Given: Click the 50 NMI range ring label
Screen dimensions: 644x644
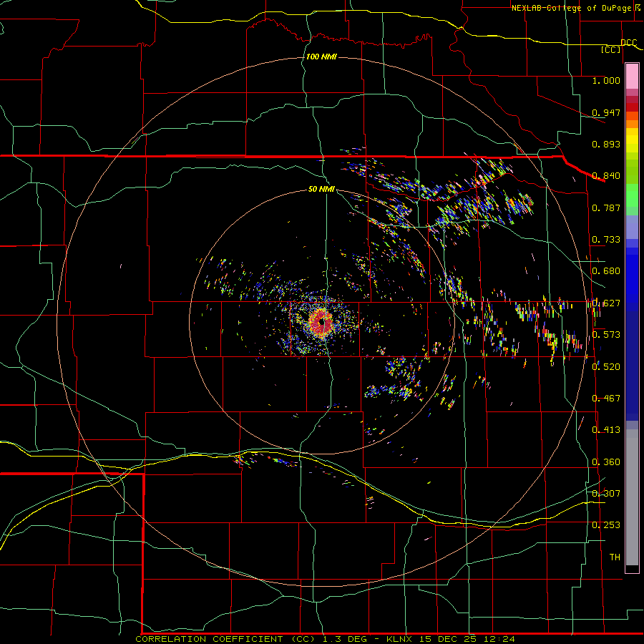Looking at the screenshot, I should click(321, 189).
